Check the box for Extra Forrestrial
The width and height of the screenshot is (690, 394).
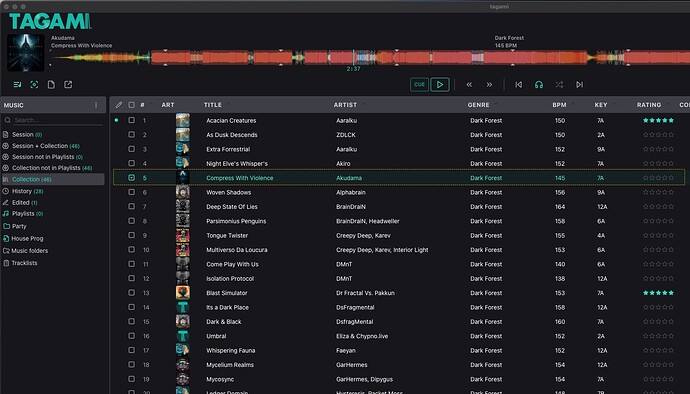tap(131, 149)
